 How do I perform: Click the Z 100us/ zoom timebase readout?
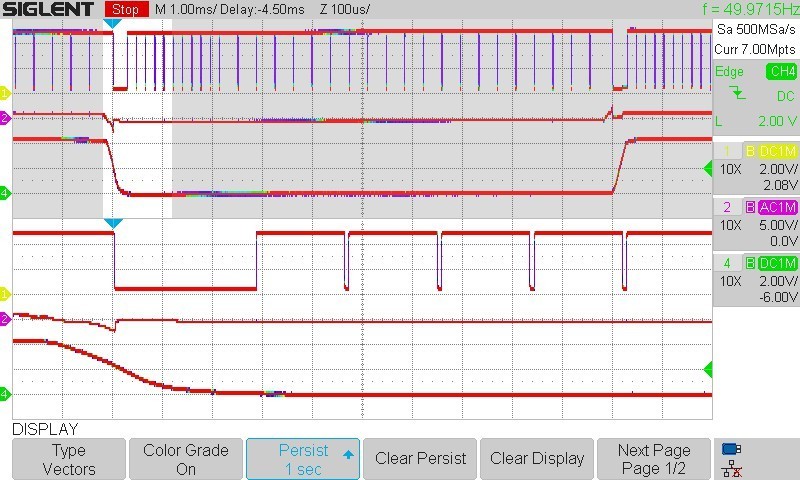[345, 9]
